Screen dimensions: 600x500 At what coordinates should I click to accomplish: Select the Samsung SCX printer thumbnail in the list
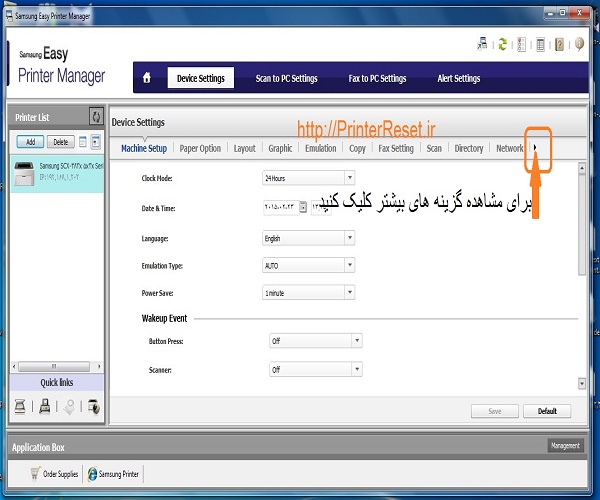coord(24,173)
